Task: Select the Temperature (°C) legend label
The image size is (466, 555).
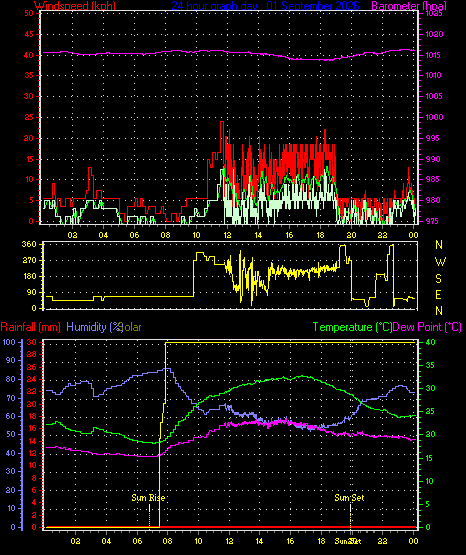Action: [x=352, y=327]
